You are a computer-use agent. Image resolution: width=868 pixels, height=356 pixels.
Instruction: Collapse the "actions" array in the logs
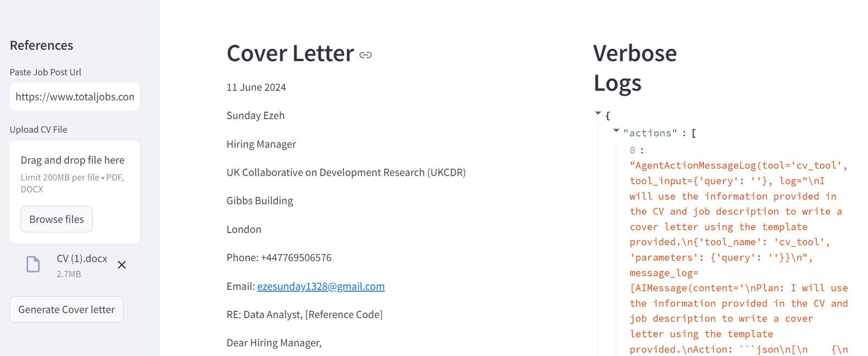[616, 131]
